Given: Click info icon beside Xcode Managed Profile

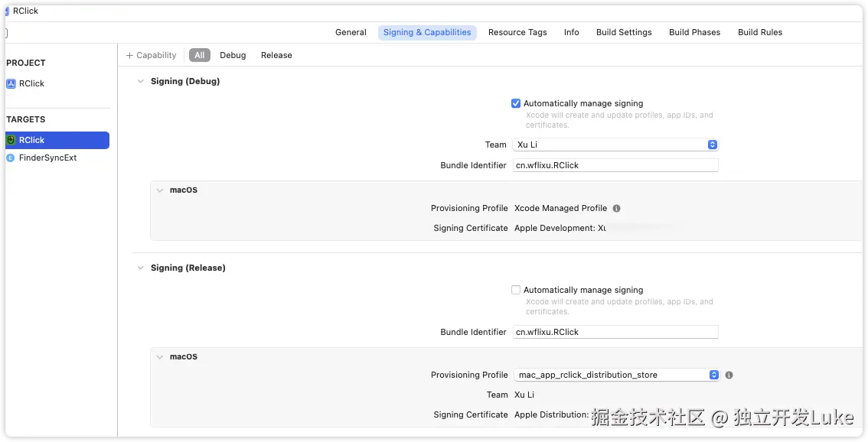Looking at the screenshot, I should (x=617, y=208).
